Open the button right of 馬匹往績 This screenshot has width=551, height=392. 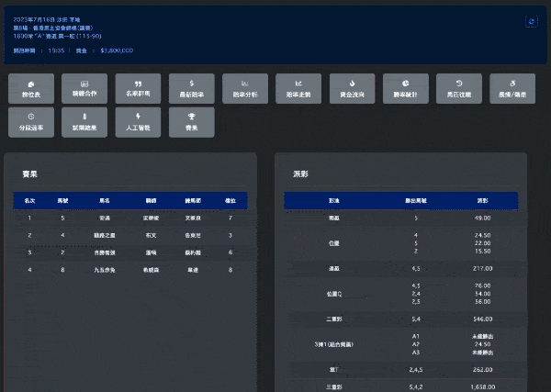[x=513, y=88]
